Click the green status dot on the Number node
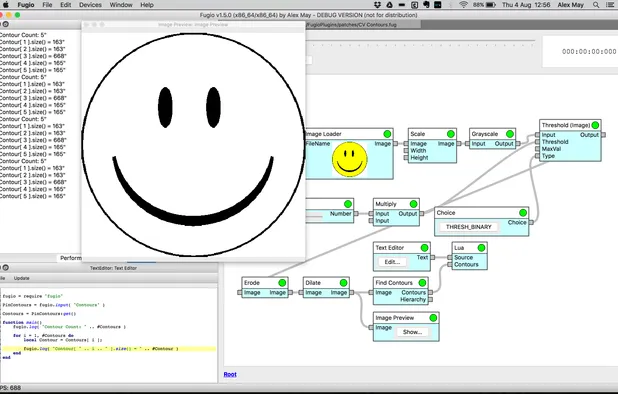This screenshot has width=618, height=394. pos(348,204)
